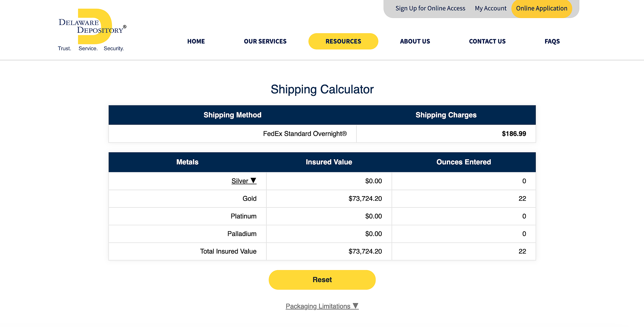
Task: Open the OUR SERVICES page
Action: [265, 41]
